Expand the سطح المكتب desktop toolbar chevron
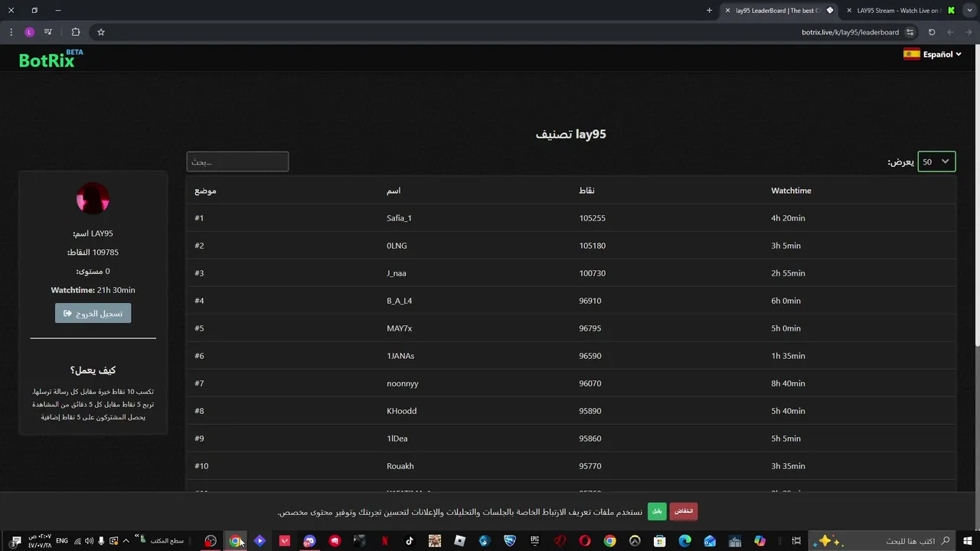The width and height of the screenshot is (980, 551). (137, 536)
